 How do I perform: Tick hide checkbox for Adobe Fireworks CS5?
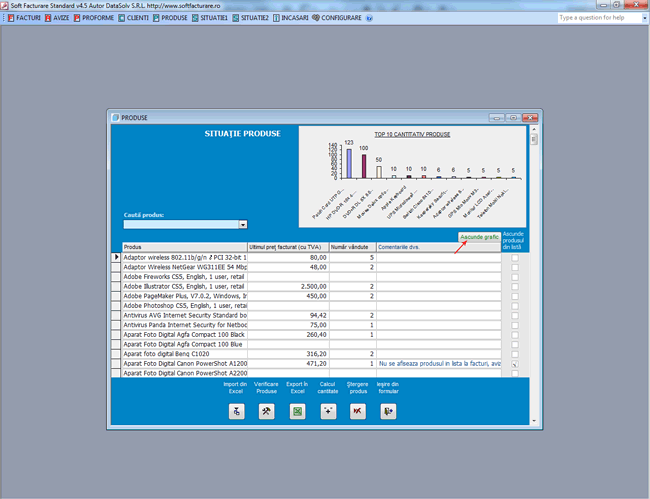click(x=515, y=277)
